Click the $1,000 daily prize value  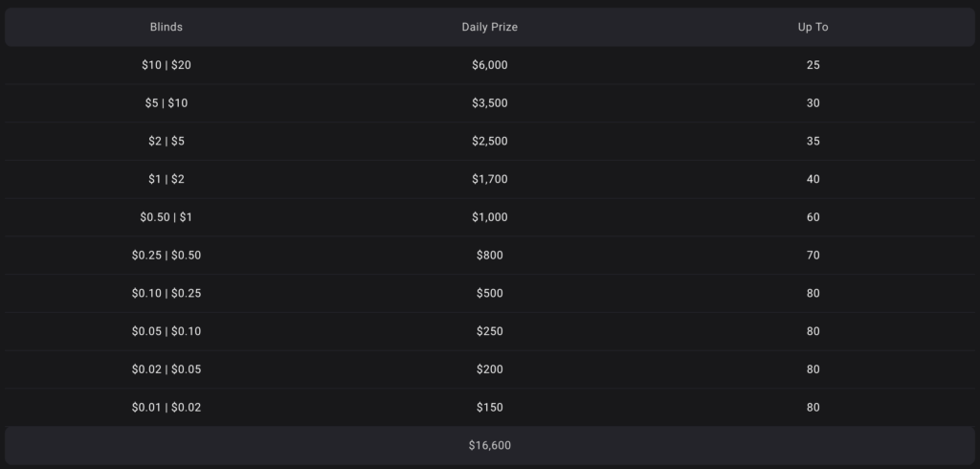(x=489, y=217)
